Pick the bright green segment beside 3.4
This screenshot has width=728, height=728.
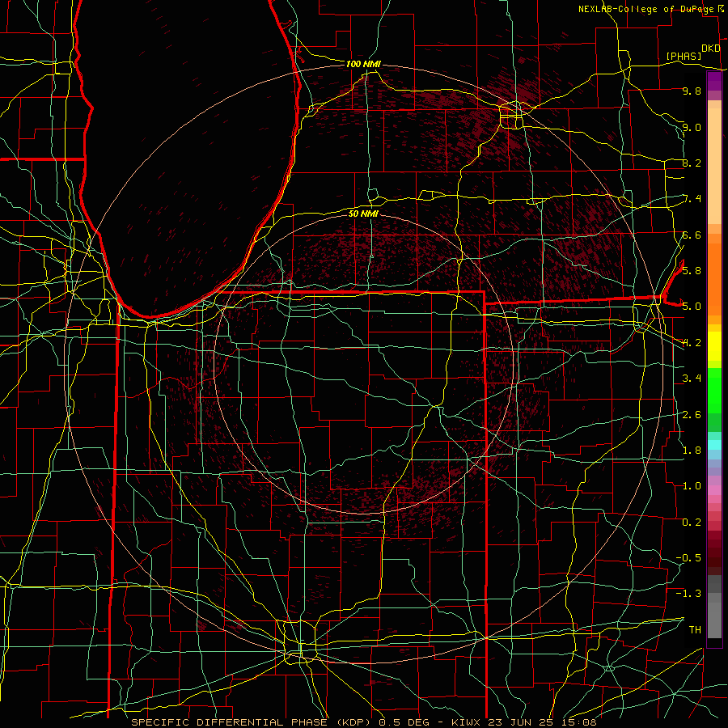[714, 390]
